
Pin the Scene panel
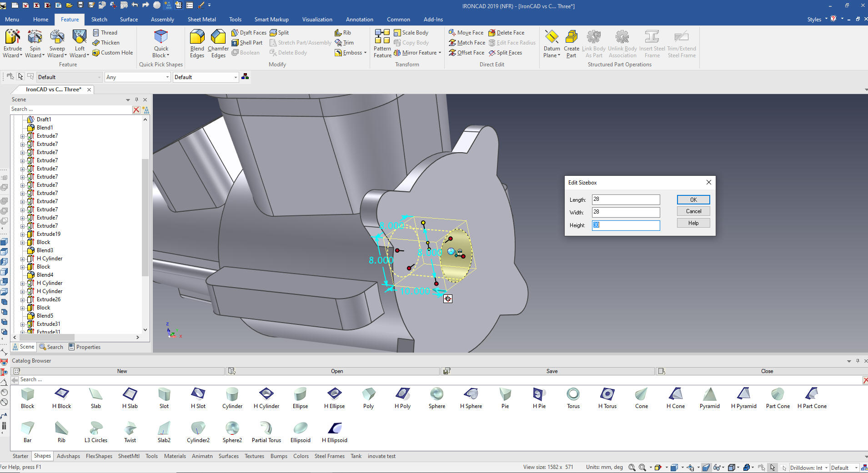136,100
